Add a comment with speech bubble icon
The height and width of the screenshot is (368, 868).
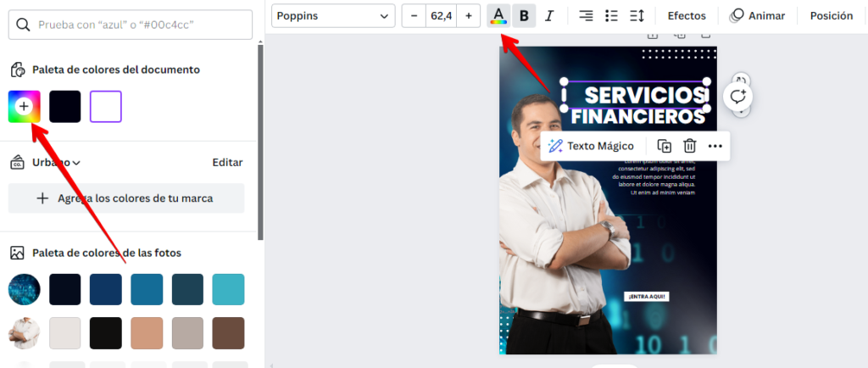point(738,97)
